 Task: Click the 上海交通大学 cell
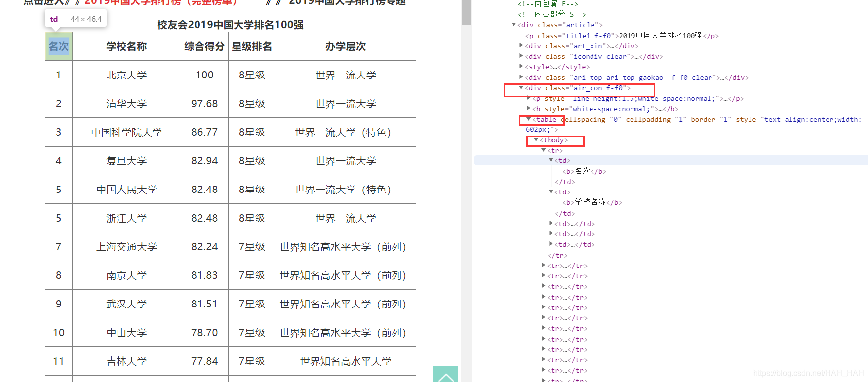pyautogui.click(x=126, y=247)
